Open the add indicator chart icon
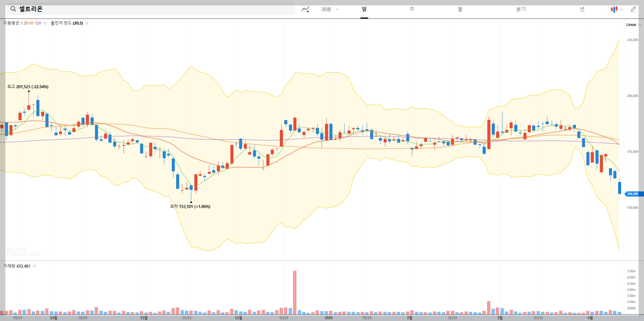 coord(305,9)
